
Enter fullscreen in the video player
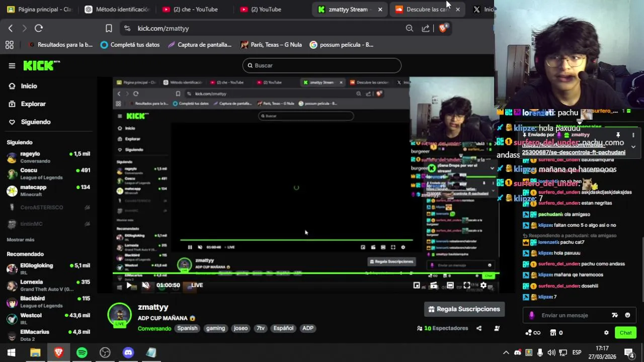point(467,285)
